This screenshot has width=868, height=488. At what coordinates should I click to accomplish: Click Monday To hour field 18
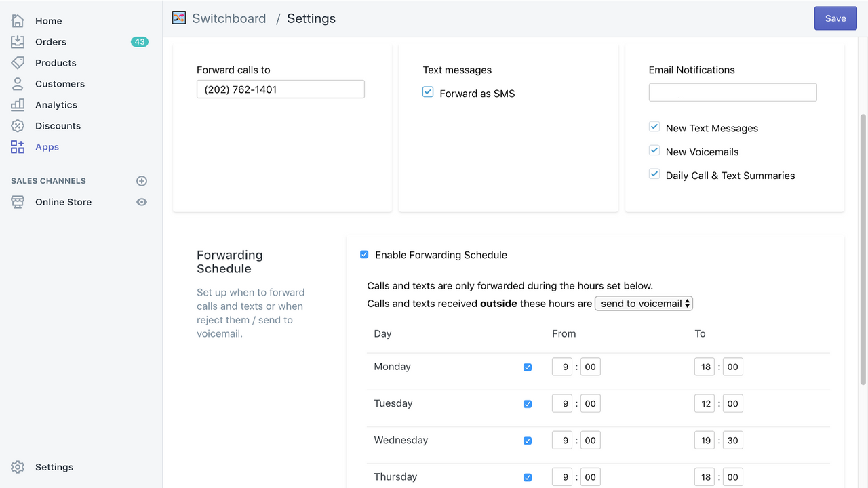click(705, 367)
